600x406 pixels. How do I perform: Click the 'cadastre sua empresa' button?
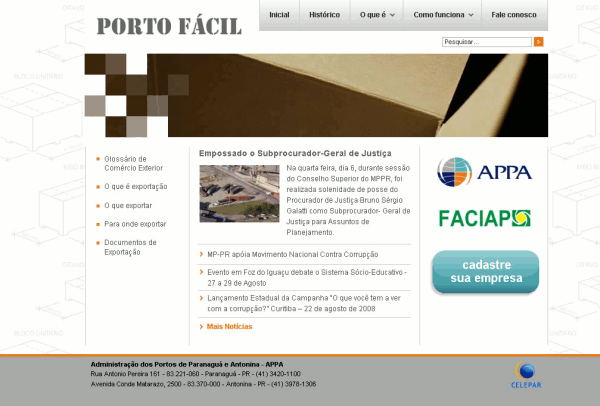pos(485,272)
